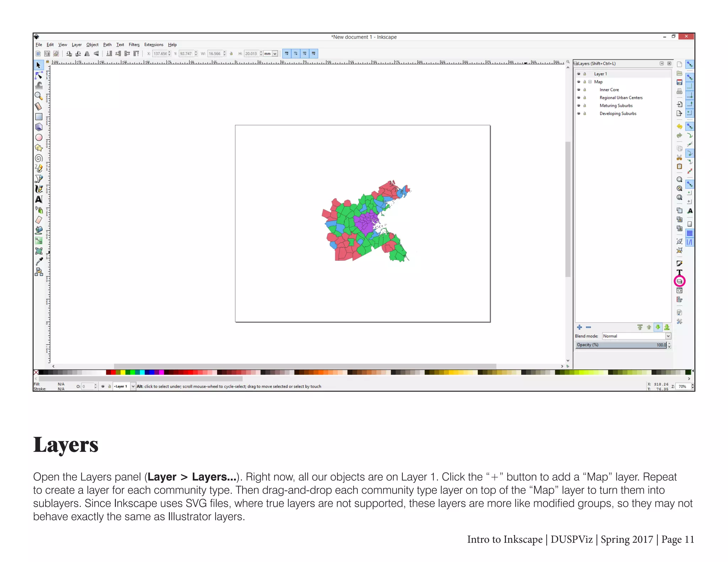The image size is (728, 562).
Task: Open Layers dialog from command bar
Action: point(679,281)
